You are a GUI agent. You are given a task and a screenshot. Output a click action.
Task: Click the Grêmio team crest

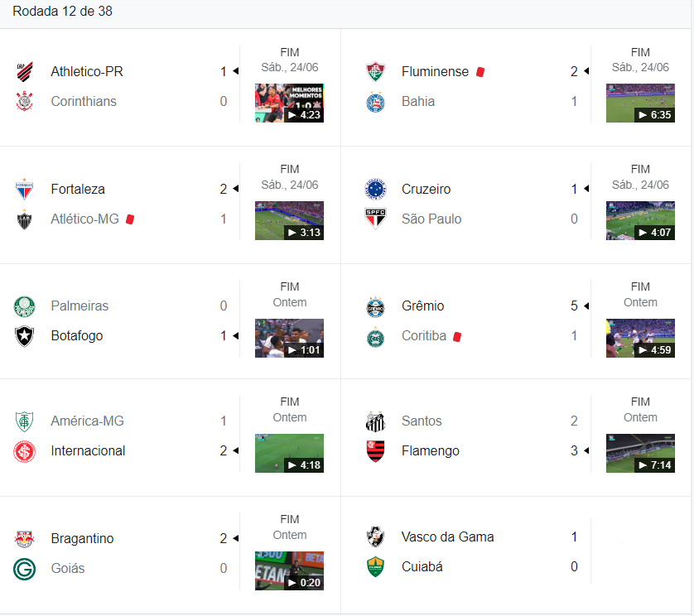coord(376,306)
